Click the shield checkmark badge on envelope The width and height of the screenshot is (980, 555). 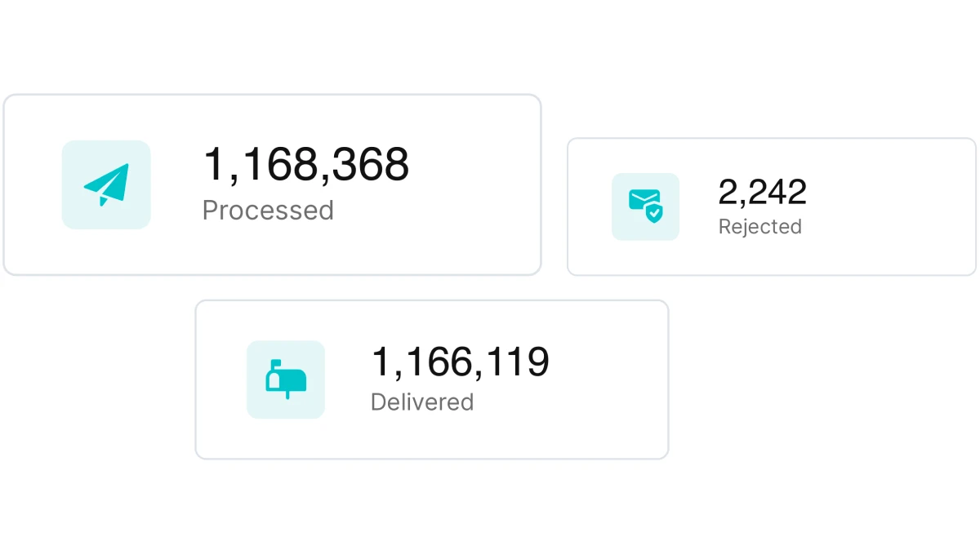pyautogui.click(x=654, y=214)
